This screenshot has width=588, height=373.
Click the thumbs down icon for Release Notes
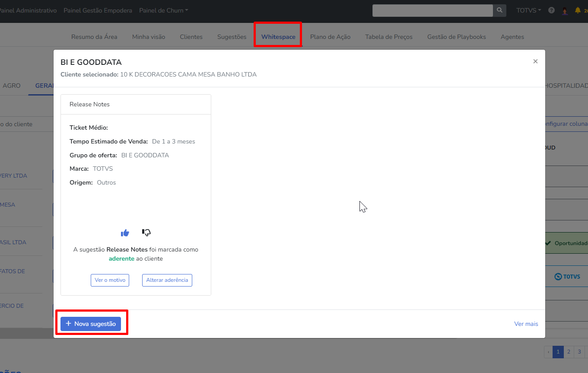click(146, 233)
